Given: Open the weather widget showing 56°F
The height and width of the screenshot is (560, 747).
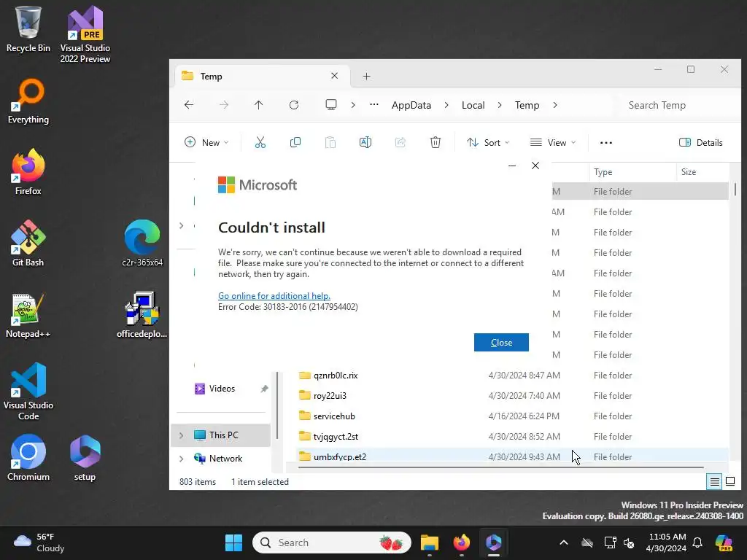Looking at the screenshot, I should (39, 542).
